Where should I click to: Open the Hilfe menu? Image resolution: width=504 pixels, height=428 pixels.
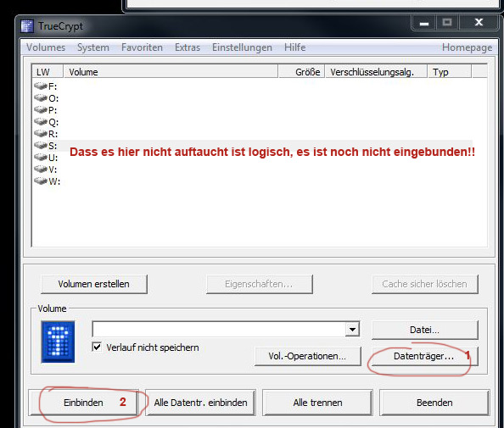pyautogui.click(x=294, y=47)
